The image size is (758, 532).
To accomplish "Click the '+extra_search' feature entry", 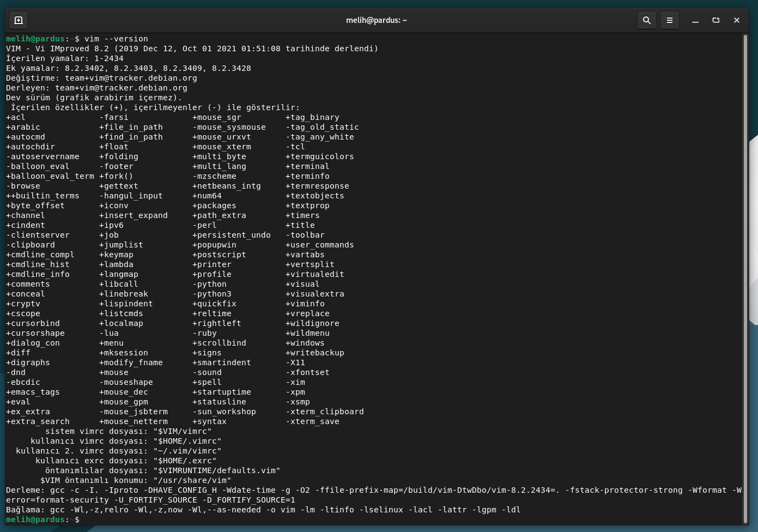I will coord(38,421).
